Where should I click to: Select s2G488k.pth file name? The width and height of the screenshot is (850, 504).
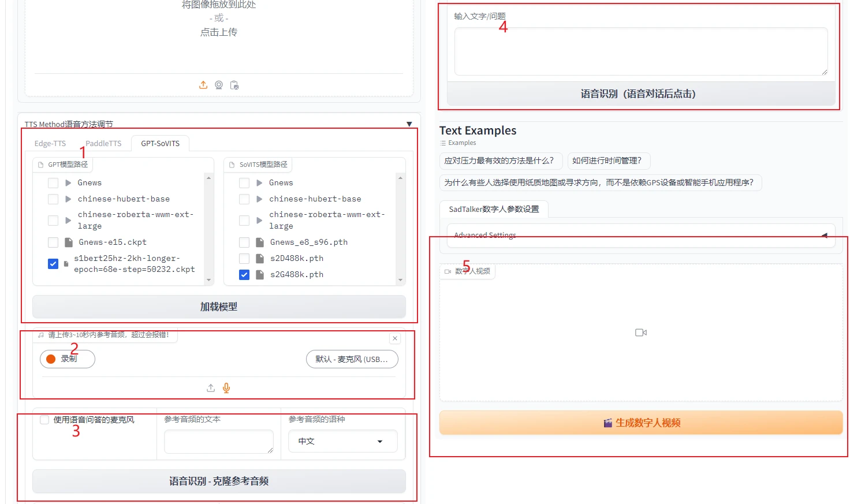297,275
